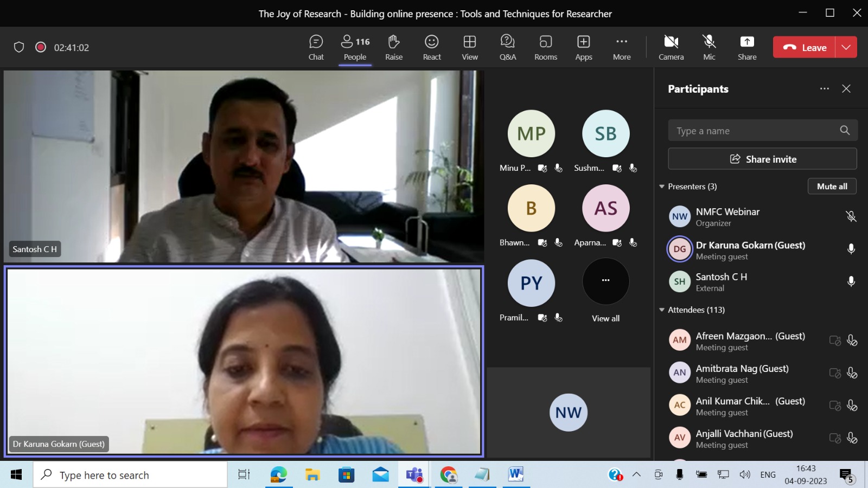Raise your hand in the meeting
This screenshot has height=488, width=868.
click(394, 48)
